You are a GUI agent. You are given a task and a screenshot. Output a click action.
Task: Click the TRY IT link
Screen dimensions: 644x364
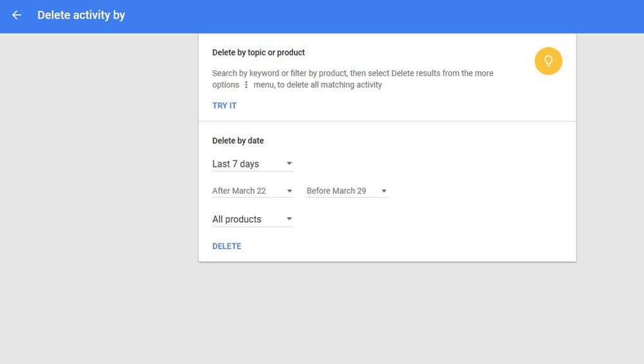[x=224, y=106]
